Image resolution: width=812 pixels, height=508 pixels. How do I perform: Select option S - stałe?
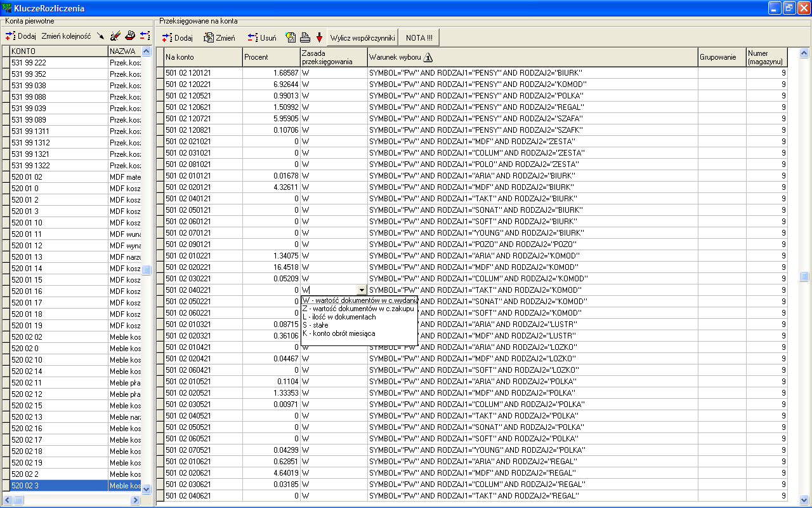click(360, 324)
